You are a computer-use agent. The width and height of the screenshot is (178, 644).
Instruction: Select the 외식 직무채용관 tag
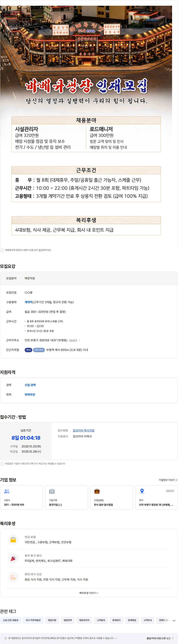point(33,620)
